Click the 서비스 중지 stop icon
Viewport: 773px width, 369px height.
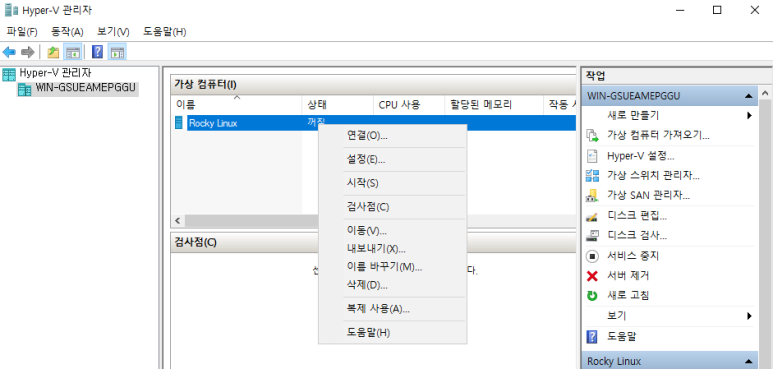(x=592, y=256)
